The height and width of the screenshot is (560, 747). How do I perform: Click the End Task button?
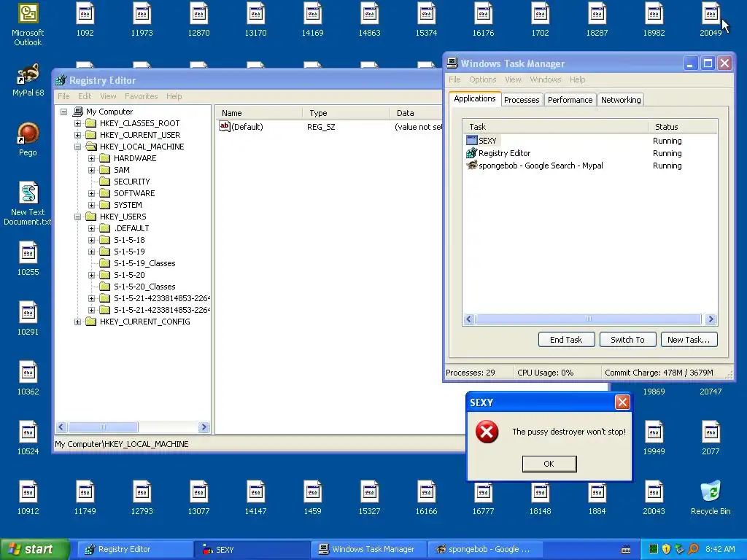coord(566,340)
